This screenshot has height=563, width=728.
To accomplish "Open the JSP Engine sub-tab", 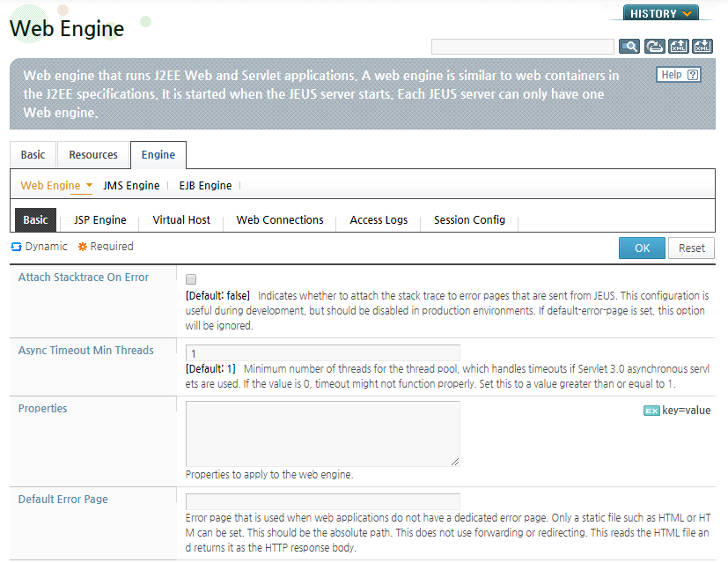I will 100,219.
